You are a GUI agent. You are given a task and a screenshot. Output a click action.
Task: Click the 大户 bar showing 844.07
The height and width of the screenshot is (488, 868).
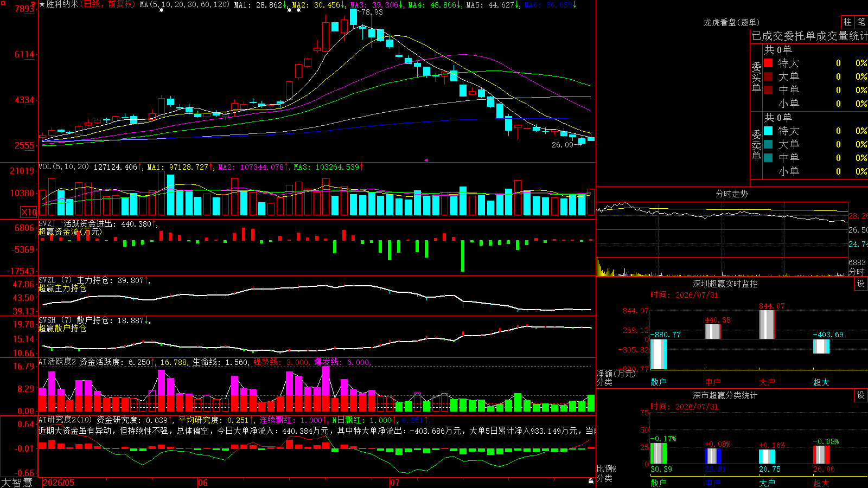pyautogui.click(x=767, y=325)
